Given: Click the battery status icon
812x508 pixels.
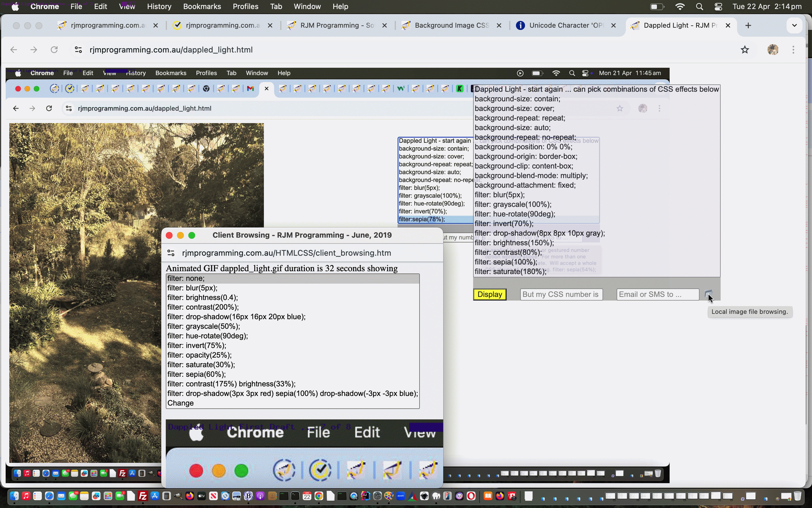Looking at the screenshot, I should point(657,7).
